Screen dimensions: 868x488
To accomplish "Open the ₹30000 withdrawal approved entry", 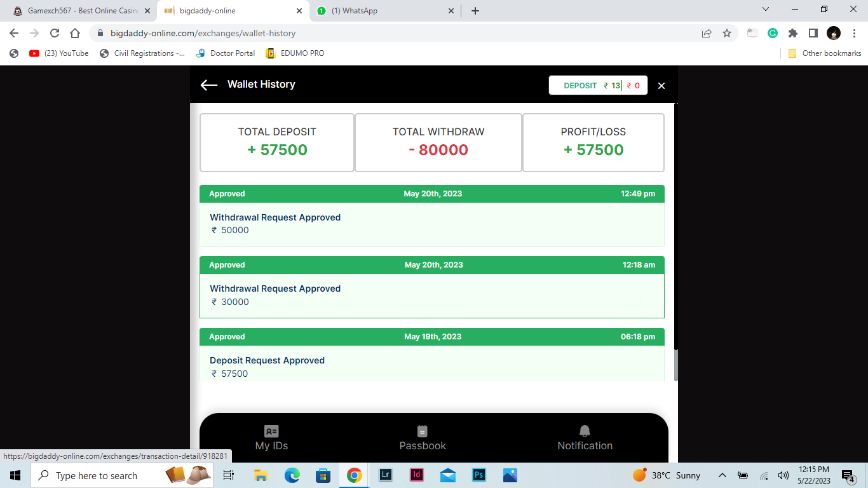I will tap(431, 295).
